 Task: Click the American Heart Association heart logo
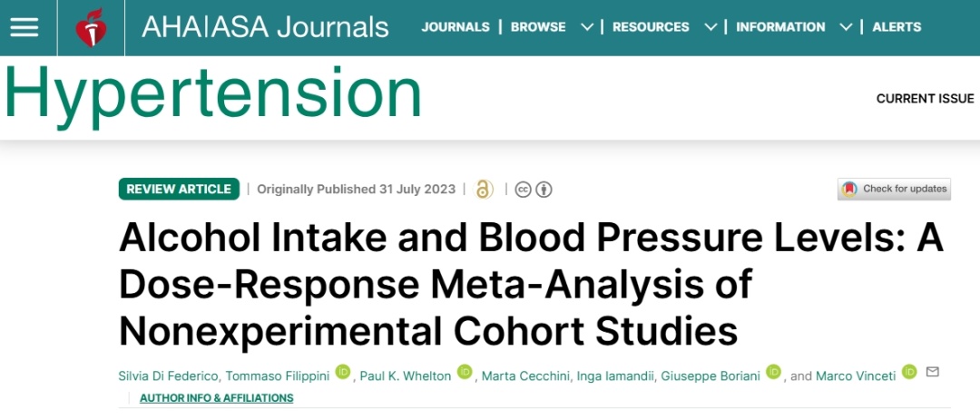(91, 28)
